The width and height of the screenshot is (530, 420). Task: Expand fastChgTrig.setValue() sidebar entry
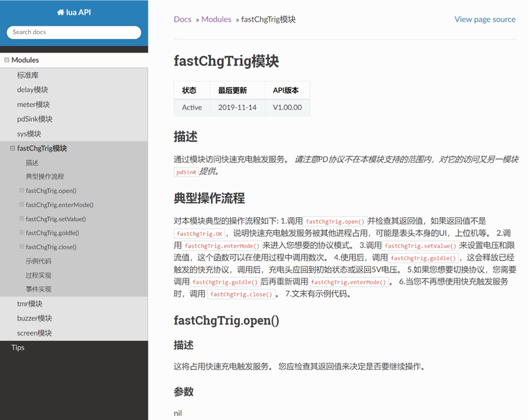[x=22, y=219]
